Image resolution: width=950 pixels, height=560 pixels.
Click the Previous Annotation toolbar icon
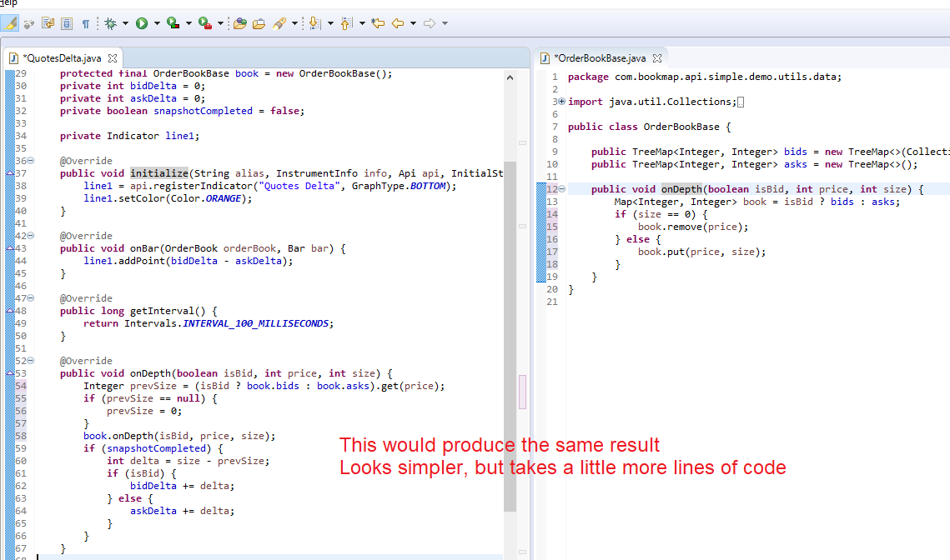pyautogui.click(x=345, y=22)
